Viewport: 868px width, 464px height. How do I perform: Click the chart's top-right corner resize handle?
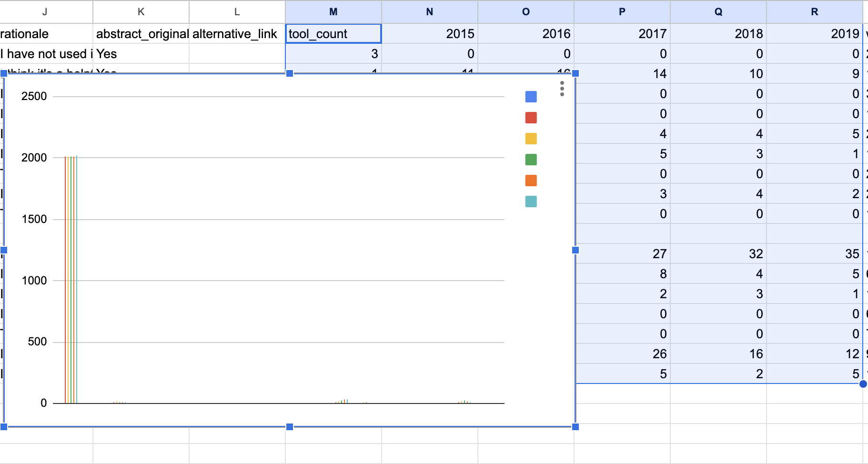575,73
